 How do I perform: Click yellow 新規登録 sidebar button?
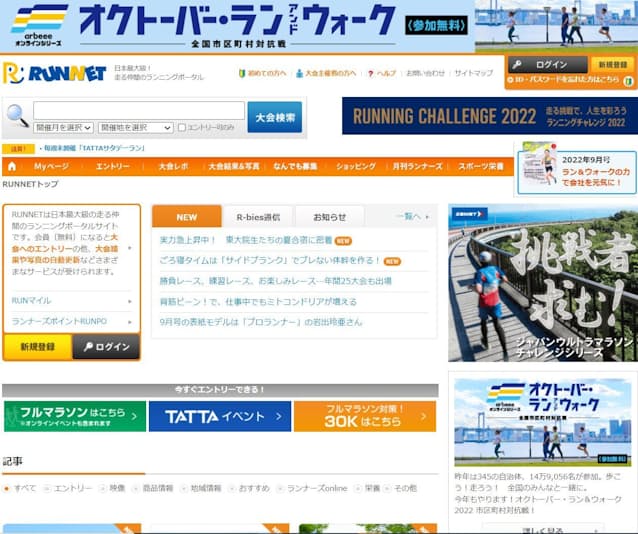pyautogui.click(x=37, y=347)
